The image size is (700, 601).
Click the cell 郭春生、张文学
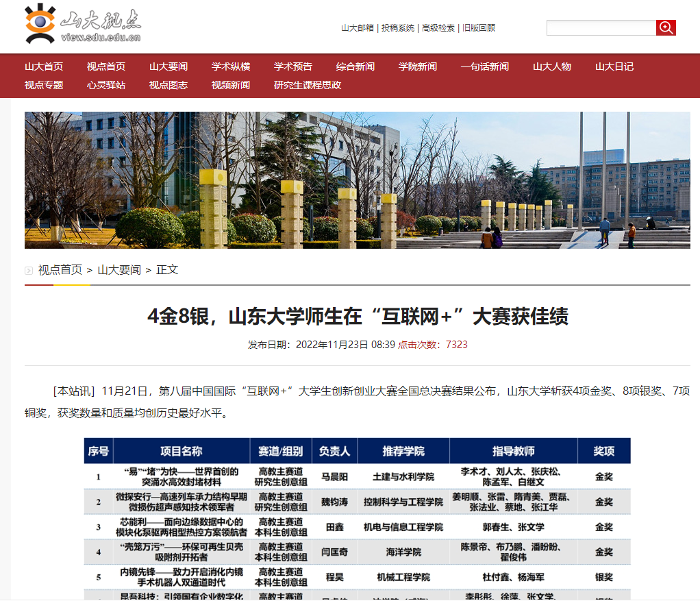click(514, 527)
